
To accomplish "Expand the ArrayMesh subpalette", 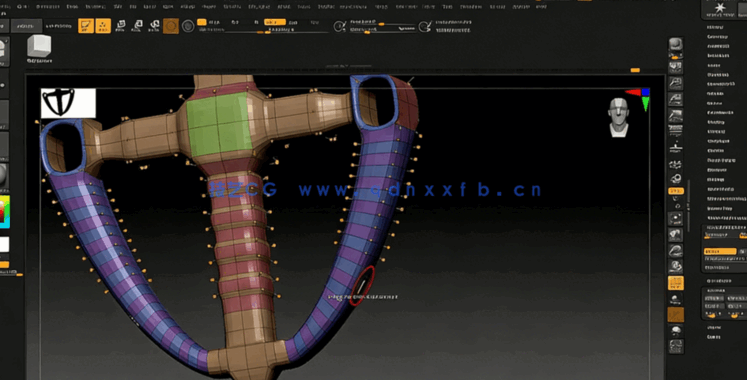I will click(x=718, y=47).
